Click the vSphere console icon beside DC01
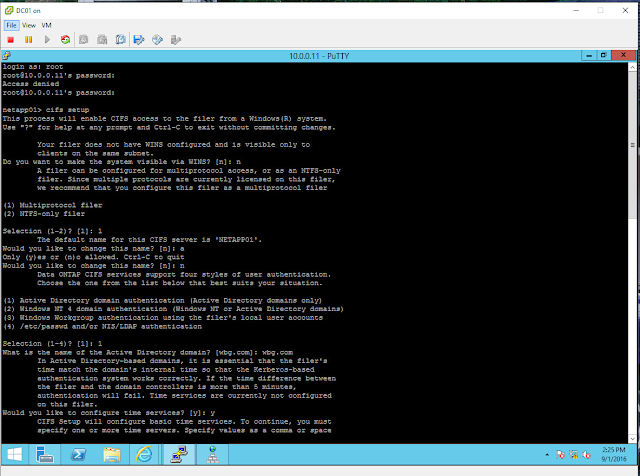The image size is (640, 476). point(9,10)
